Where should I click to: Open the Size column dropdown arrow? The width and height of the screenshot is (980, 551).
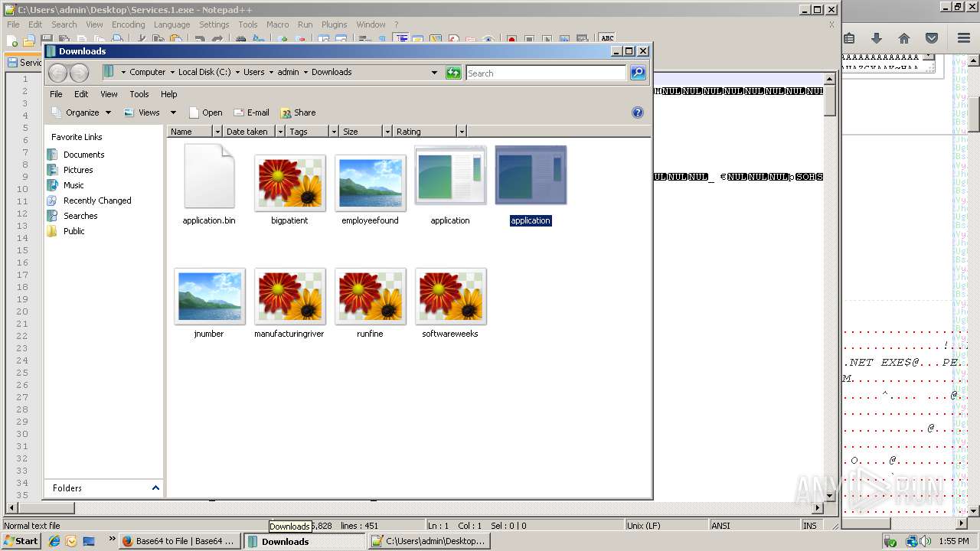(387, 132)
